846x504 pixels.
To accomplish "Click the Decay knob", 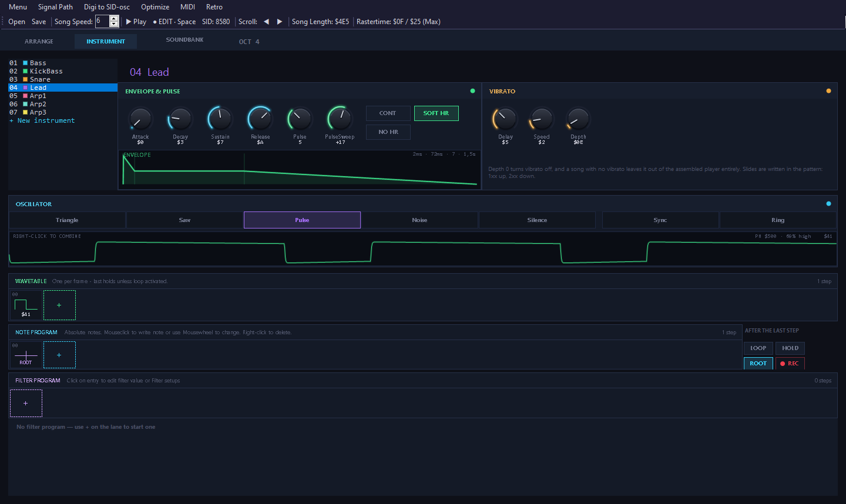I will click(x=180, y=119).
